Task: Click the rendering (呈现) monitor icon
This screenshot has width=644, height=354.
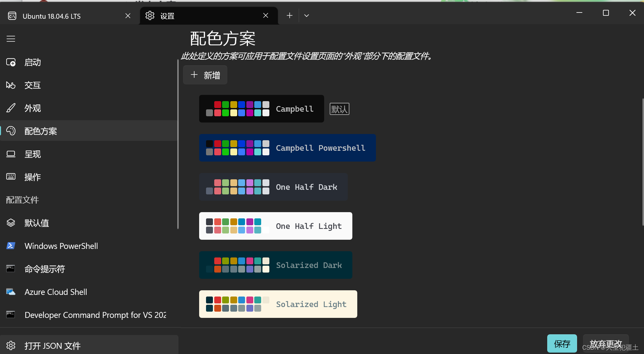Action: click(x=11, y=154)
